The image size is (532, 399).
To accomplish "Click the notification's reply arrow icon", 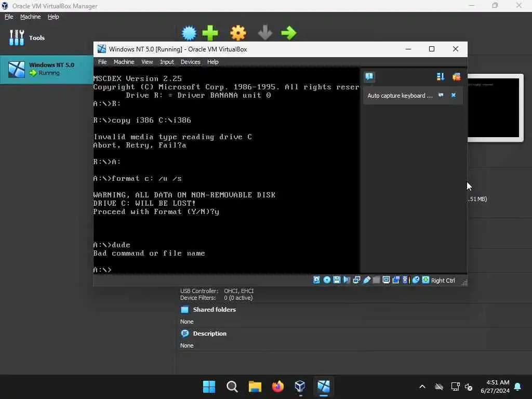I will coord(441,95).
